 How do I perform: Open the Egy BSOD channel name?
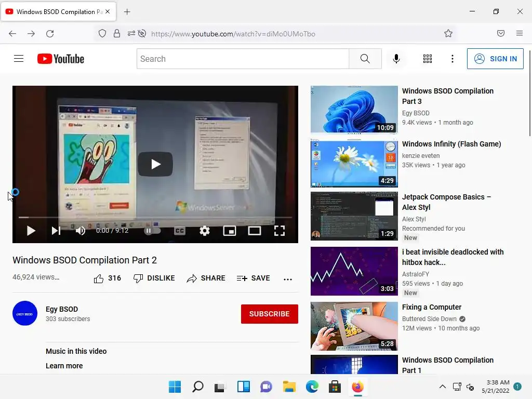(62, 309)
